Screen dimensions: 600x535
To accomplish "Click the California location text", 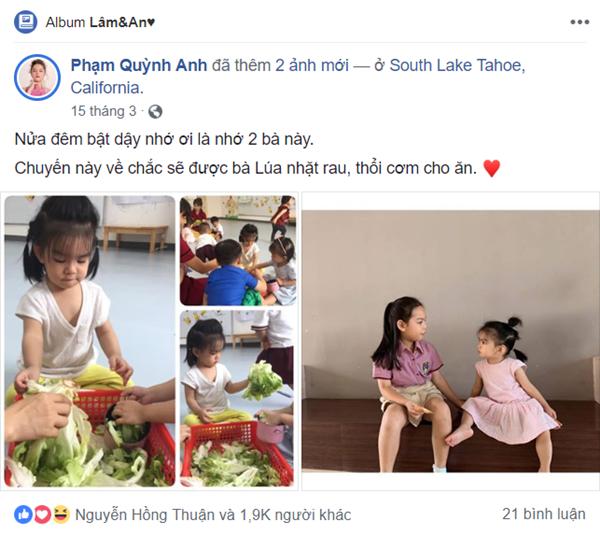I will [x=107, y=88].
